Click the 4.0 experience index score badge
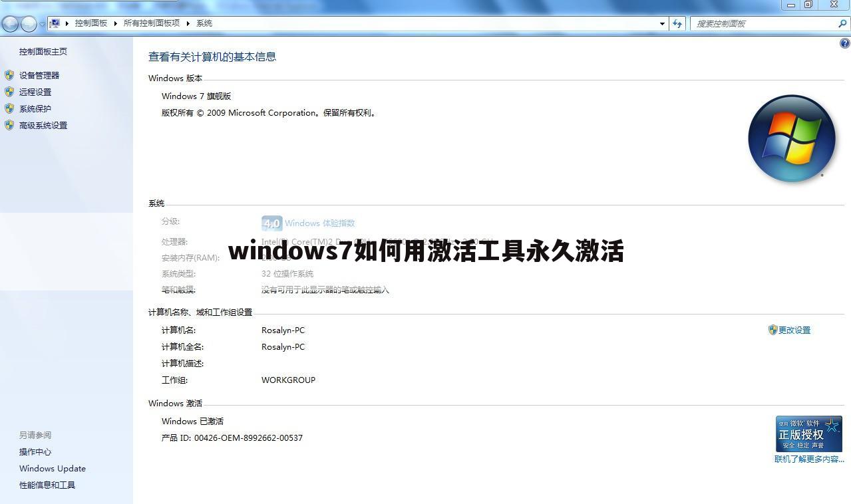The width and height of the screenshot is (851, 504). (271, 223)
